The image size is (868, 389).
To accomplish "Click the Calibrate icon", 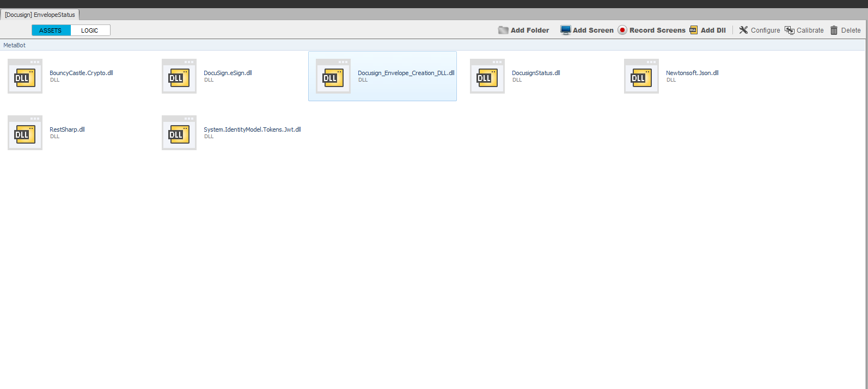I will tap(790, 30).
